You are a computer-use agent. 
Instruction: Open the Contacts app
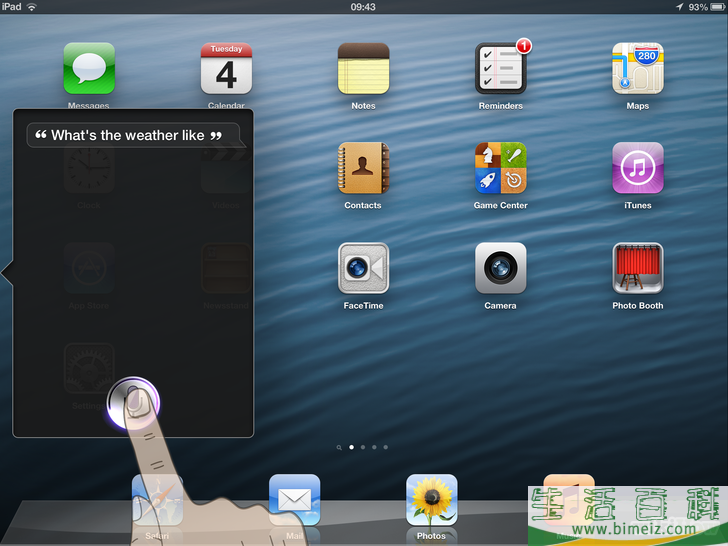[x=364, y=168]
